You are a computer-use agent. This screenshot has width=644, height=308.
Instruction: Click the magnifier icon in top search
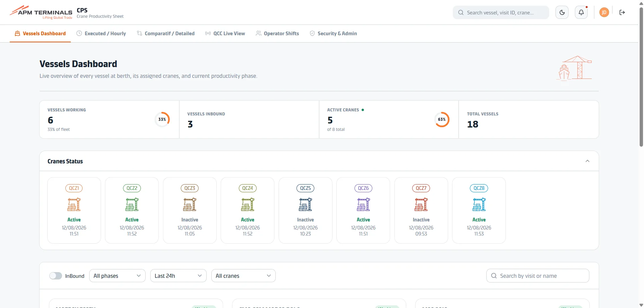(x=461, y=12)
